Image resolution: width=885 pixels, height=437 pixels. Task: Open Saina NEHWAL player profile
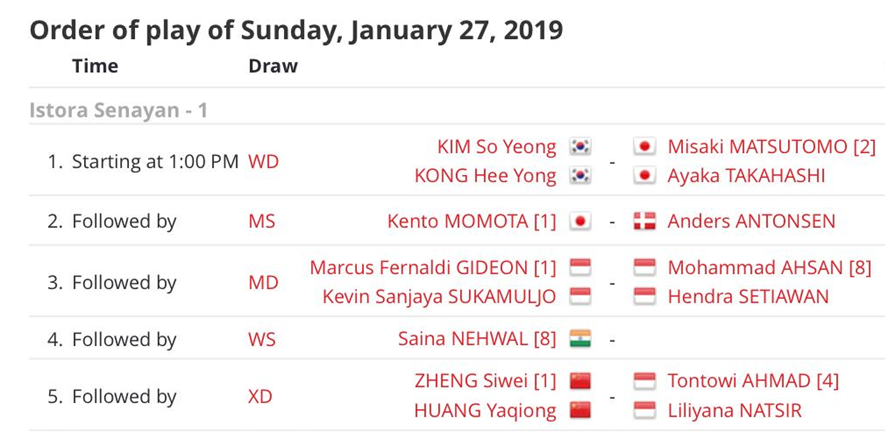(x=476, y=339)
